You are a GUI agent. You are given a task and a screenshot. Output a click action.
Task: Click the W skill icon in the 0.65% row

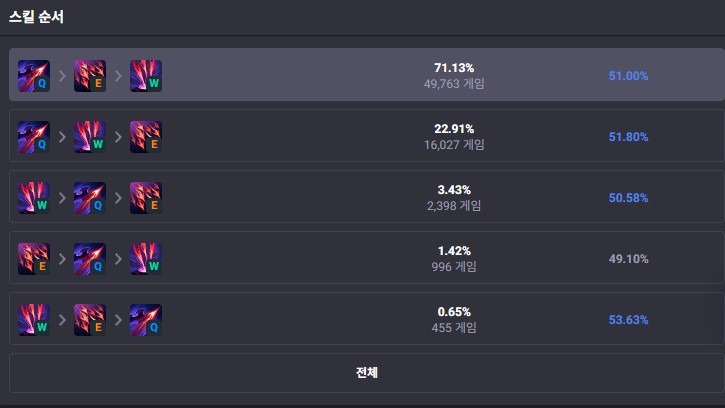pyautogui.click(x=34, y=320)
